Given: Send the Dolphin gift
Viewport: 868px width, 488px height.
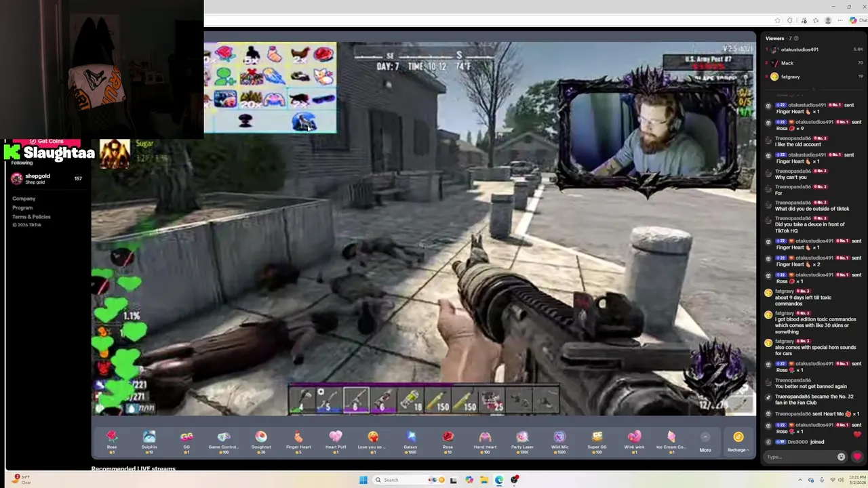Looking at the screenshot, I should [x=149, y=441].
